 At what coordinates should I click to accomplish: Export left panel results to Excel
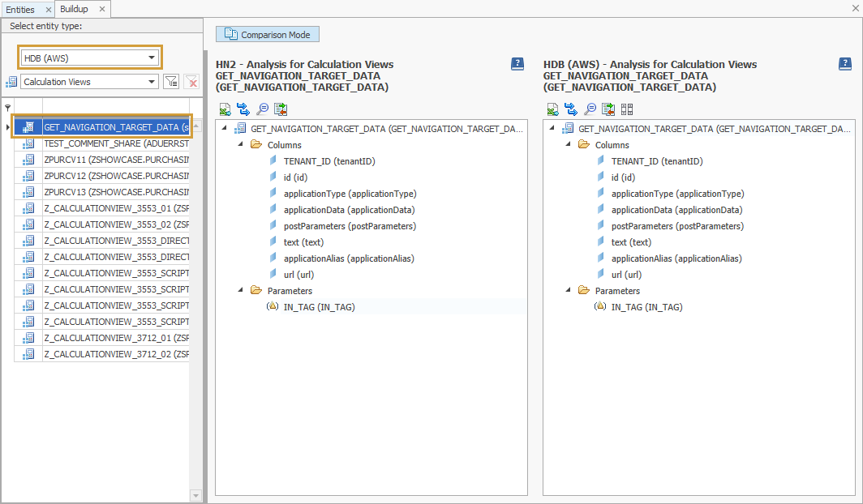[x=225, y=109]
